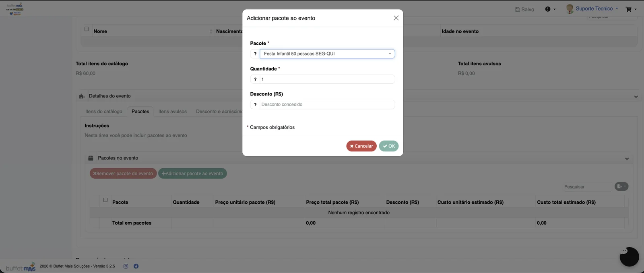Select the Pacotes tab
644x273 pixels.
click(x=140, y=112)
